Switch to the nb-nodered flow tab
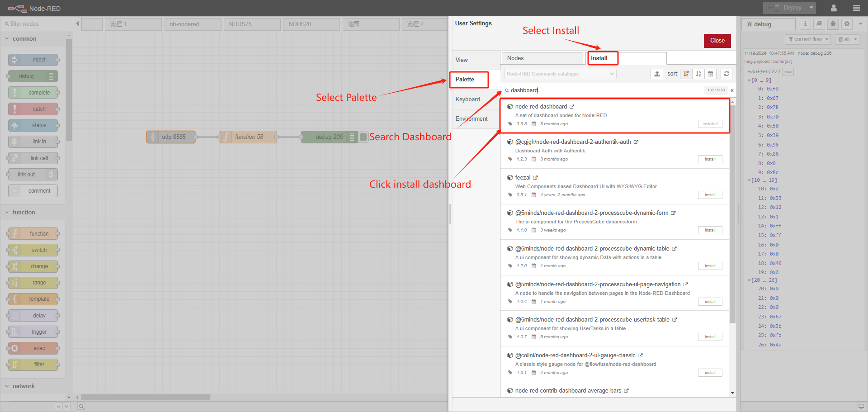This screenshot has width=868, height=412. tap(193, 24)
